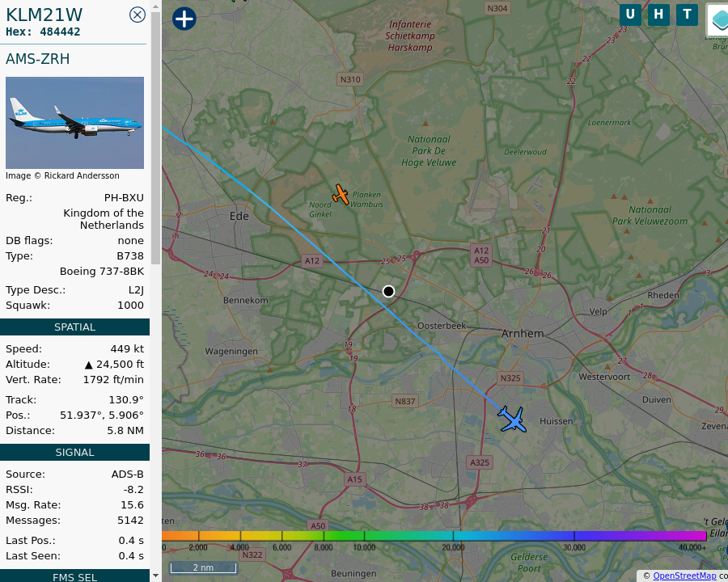
Task: Click the Source ADS-B value
Action: tap(128, 474)
